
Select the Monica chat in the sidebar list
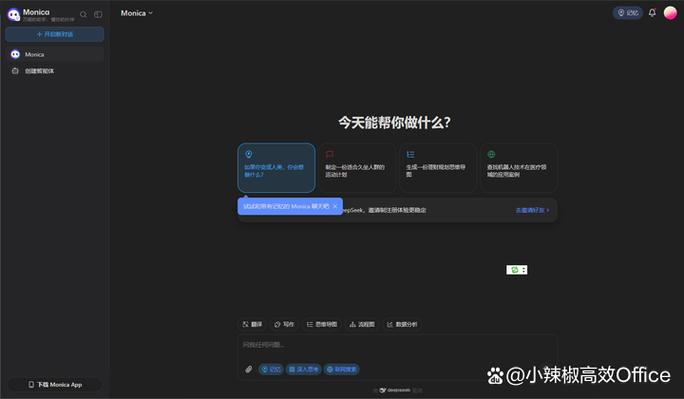[x=55, y=55]
